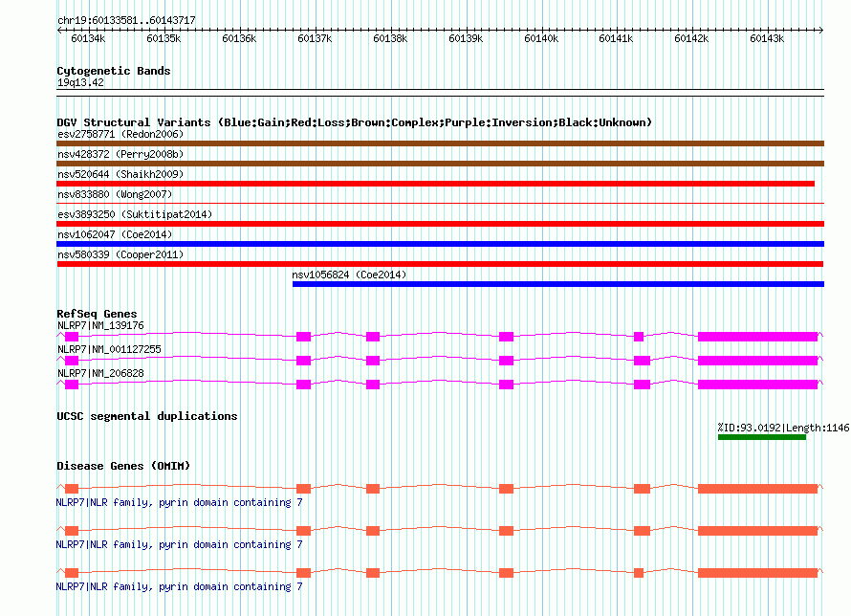The image size is (851, 616).
Task: Click the nsv1056824 (Coe2014) variant label
Action: tap(349, 275)
